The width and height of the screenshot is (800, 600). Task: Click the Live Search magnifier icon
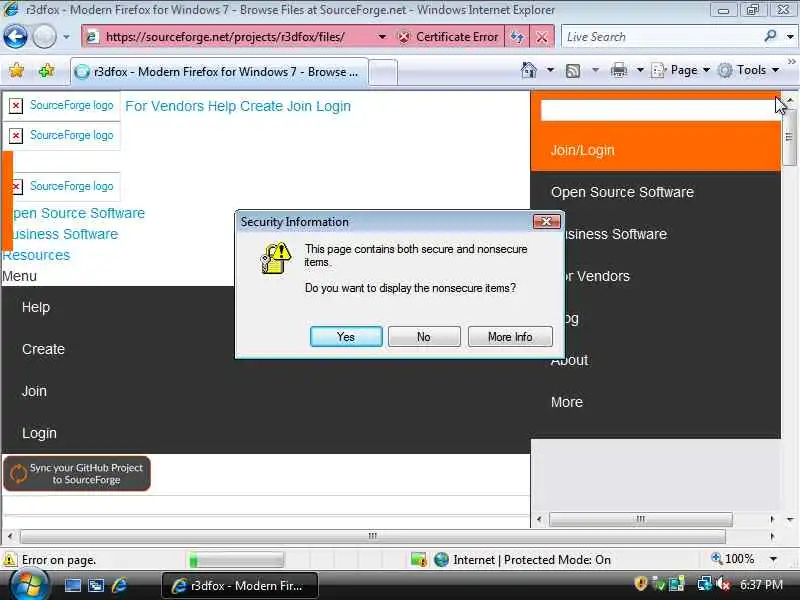point(770,36)
